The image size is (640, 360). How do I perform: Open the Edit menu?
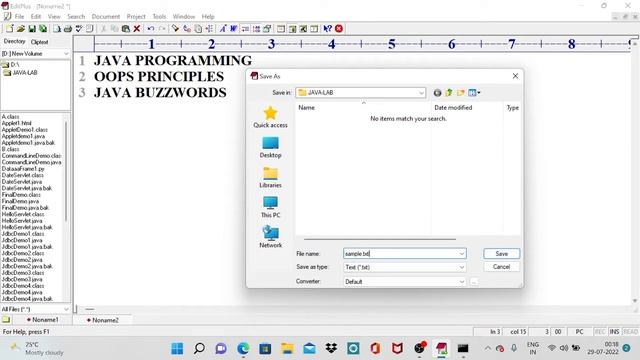36,17
